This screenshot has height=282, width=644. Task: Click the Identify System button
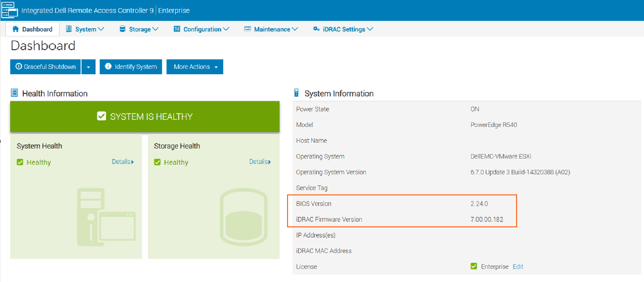[x=131, y=67]
